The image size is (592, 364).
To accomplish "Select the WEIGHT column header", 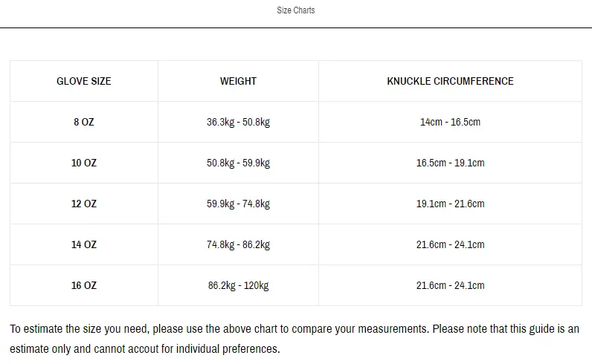I will point(238,81).
